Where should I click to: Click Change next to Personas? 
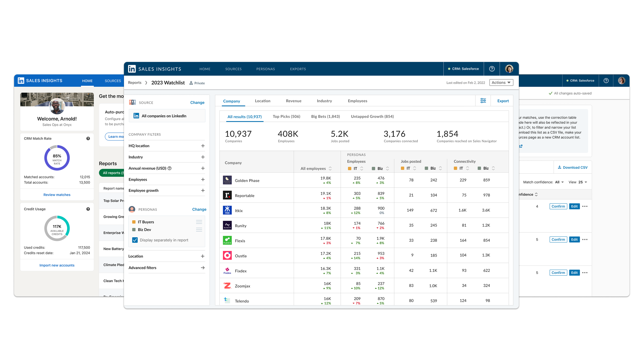click(199, 209)
